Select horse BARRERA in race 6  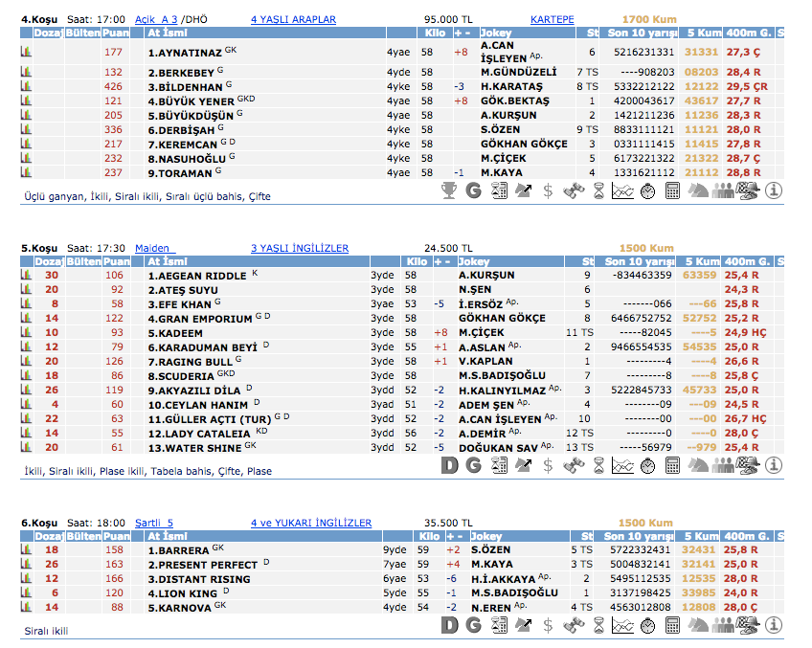click(178, 550)
